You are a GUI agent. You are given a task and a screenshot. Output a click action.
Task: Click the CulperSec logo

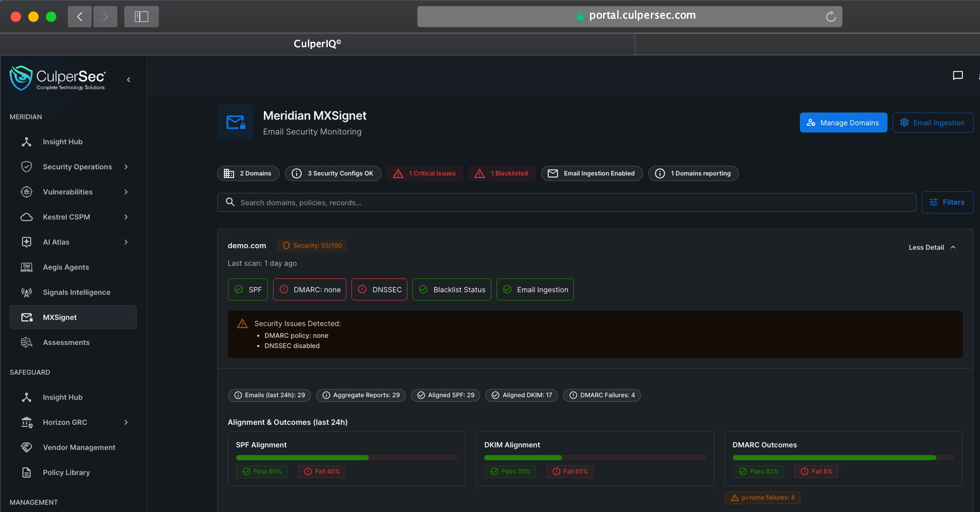58,78
